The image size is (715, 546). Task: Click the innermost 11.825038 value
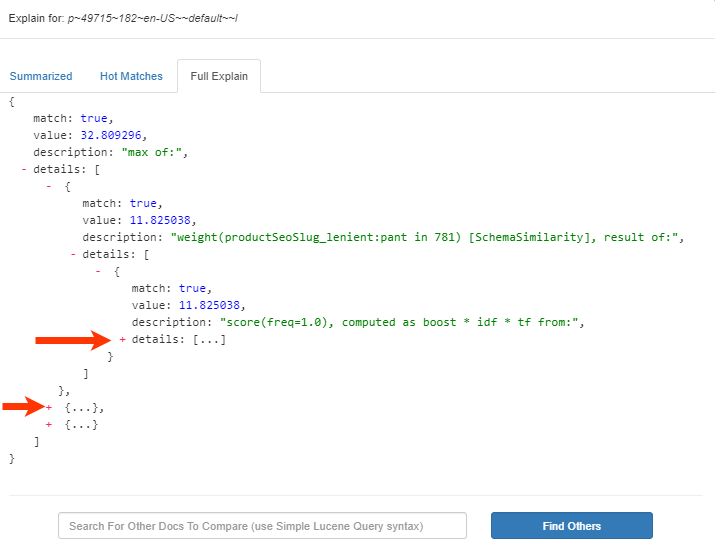point(209,305)
